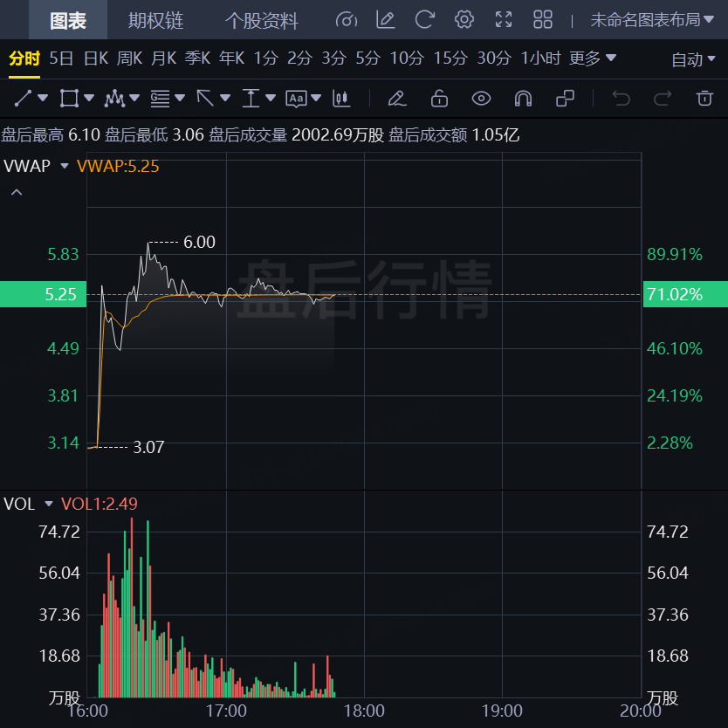Expand line tool options arrow
The image size is (728, 728).
pos(43,98)
